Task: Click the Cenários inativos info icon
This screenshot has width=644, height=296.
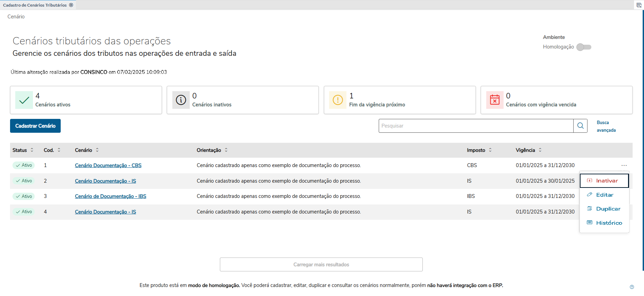Action: (181, 100)
